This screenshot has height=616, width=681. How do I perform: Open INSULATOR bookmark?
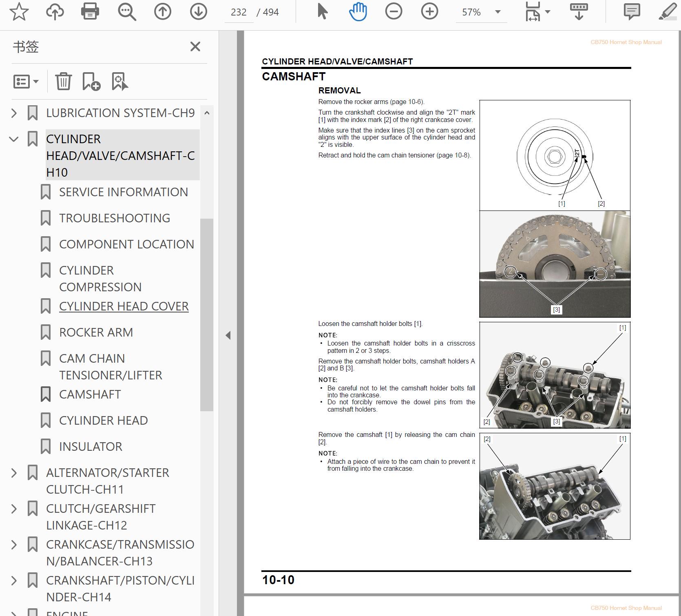click(x=91, y=447)
